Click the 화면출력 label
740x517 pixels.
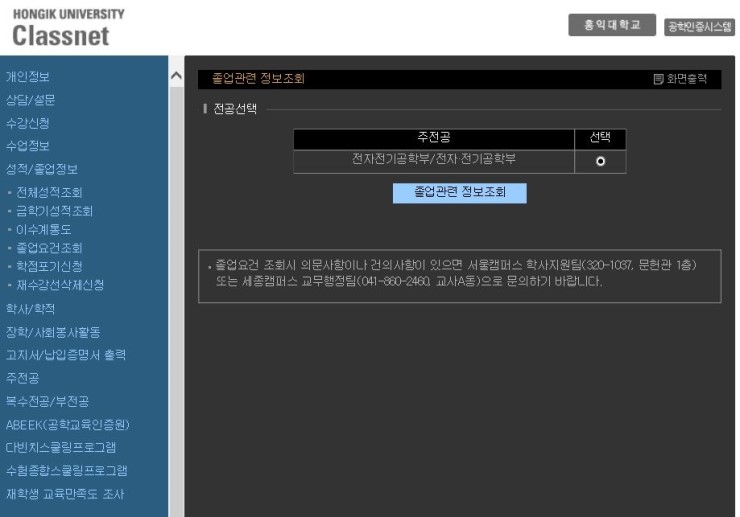(x=686, y=79)
